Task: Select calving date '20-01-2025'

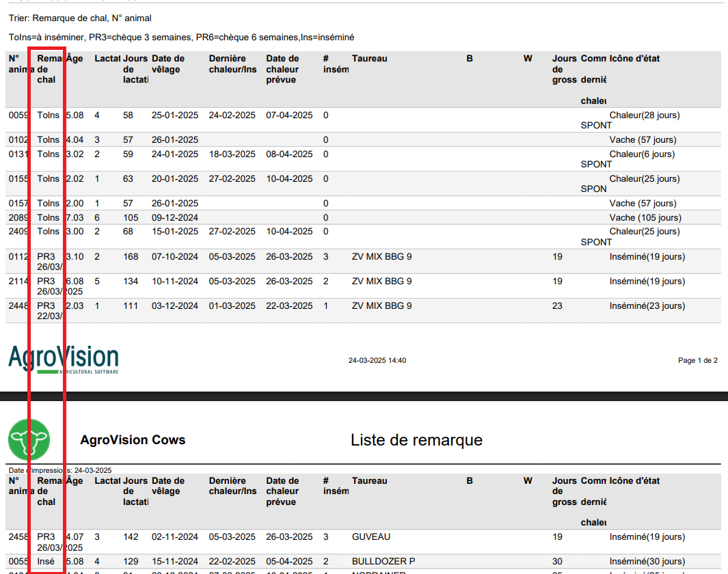Action: pyautogui.click(x=174, y=178)
